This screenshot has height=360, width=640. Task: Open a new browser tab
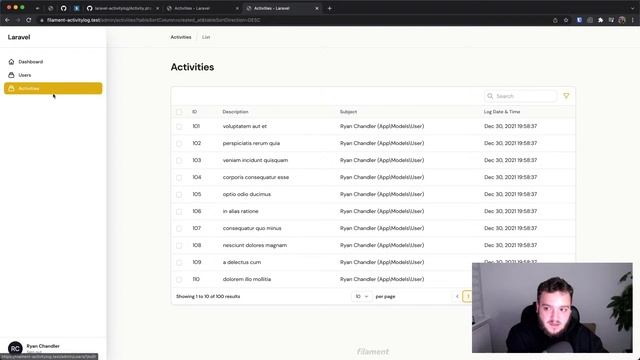pyautogui.click(x=329, y=8)
